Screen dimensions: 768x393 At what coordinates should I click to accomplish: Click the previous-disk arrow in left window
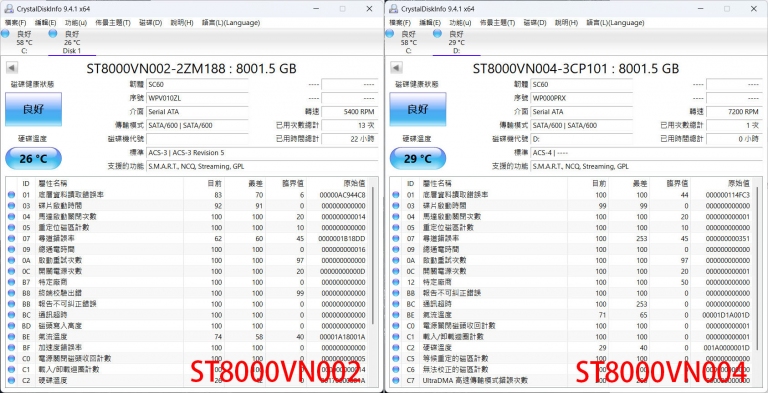click(x=11, y=68)
